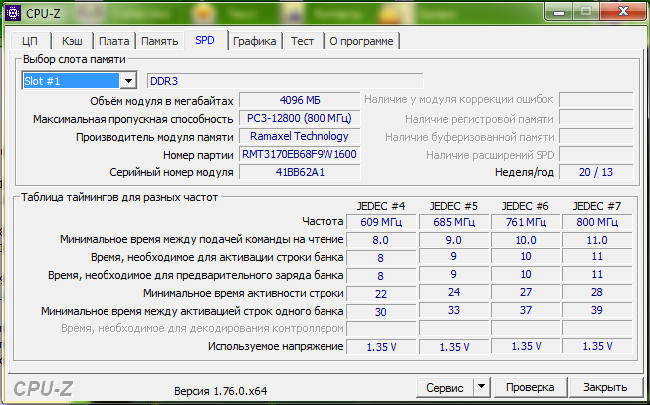This screenshot has width=650, height=405.
Task: Click the Проверка button
Action: [x=530, y=387]
